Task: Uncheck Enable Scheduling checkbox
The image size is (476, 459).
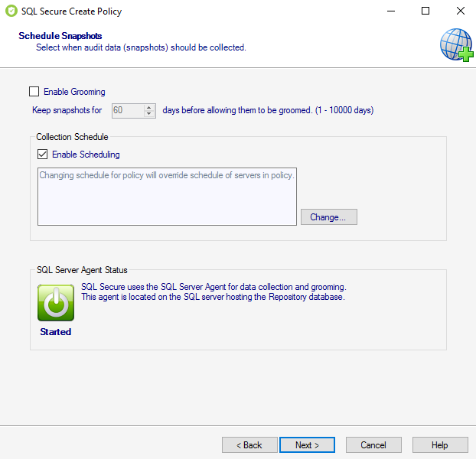Action: click(43, 154)
